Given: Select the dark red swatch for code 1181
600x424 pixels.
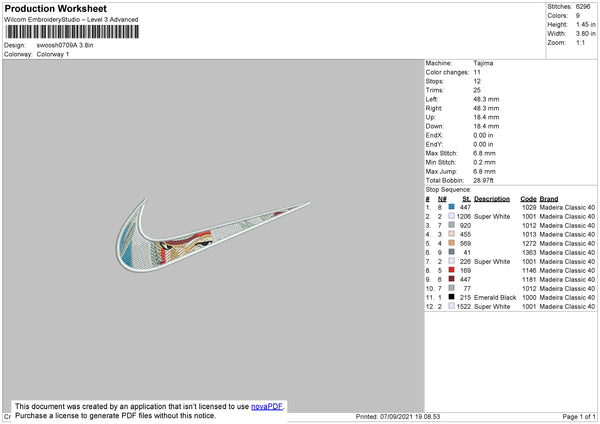Looking at the screenshot, I should pyautogui.click(x=452, y=279).
